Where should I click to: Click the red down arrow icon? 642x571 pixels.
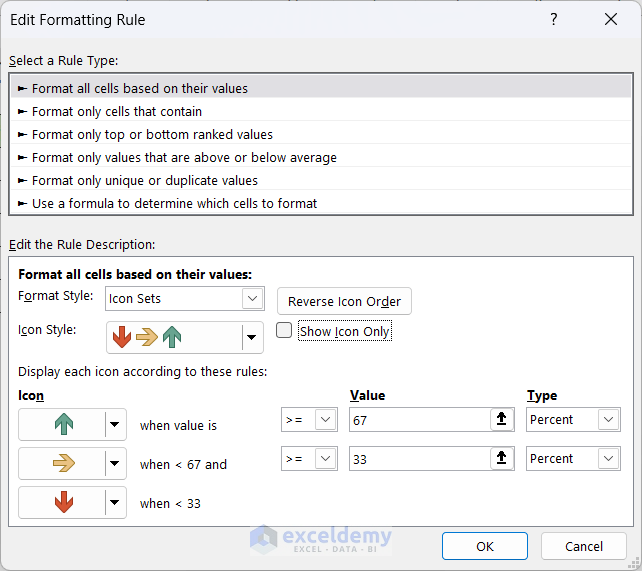64,502
